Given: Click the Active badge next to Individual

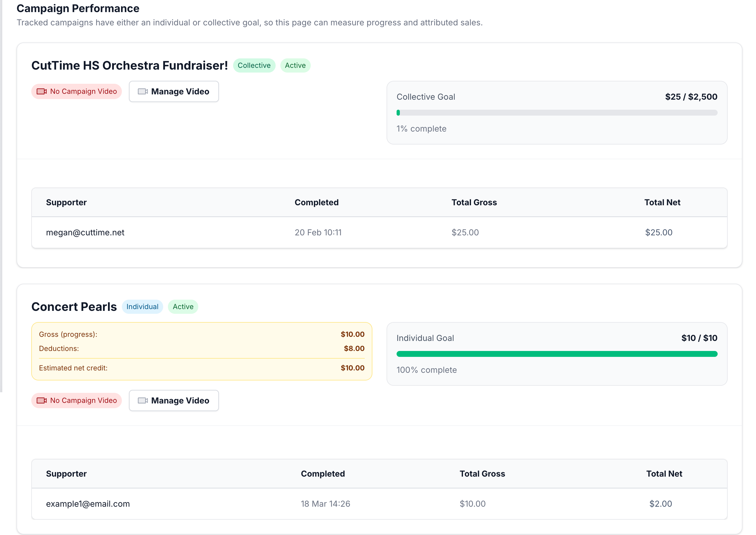Looking at the screenshot, I should tap(183, 306).
